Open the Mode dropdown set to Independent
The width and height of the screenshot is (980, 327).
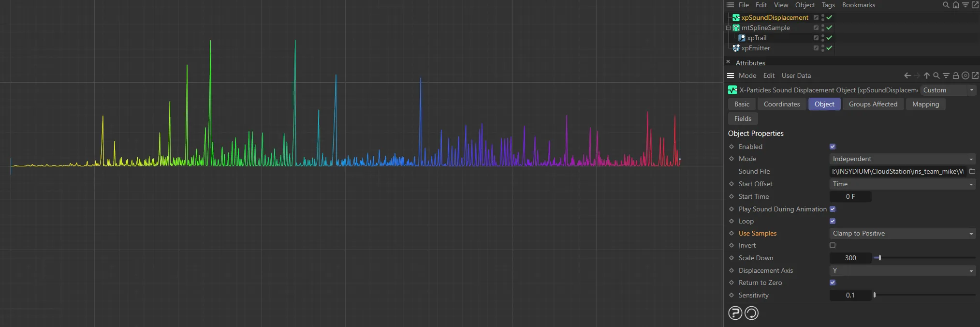point(902,159)
